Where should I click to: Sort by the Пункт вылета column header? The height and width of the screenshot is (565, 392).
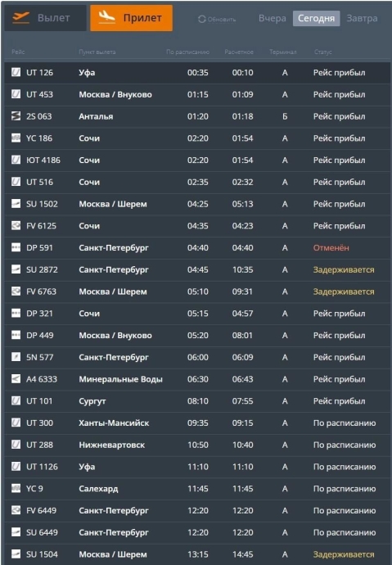coord(97,52)
